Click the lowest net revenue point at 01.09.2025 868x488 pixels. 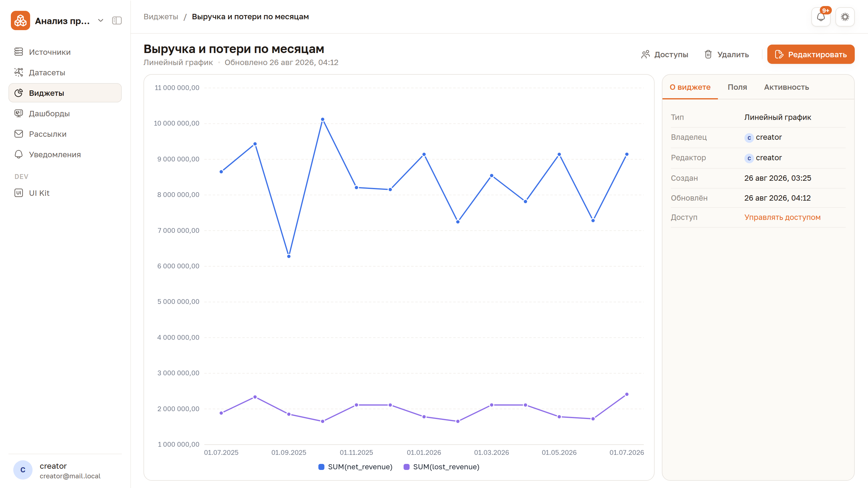(289, 256)
